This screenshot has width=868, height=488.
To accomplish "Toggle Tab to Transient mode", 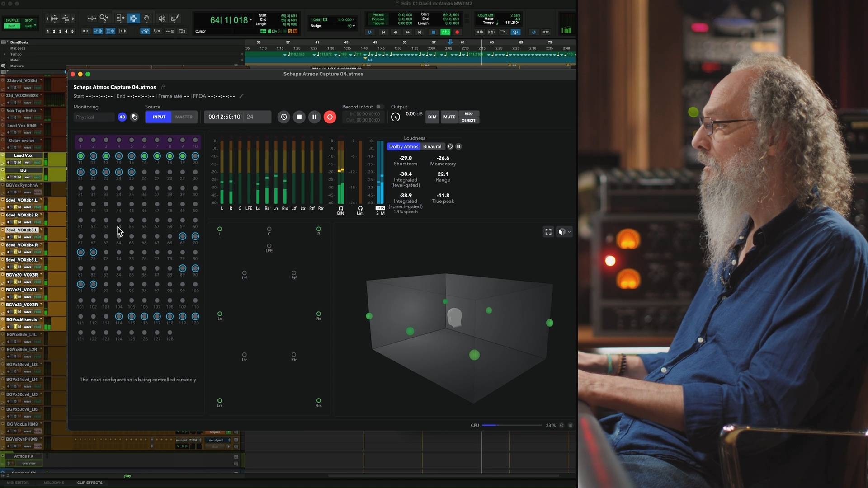I will coord(85,31).
